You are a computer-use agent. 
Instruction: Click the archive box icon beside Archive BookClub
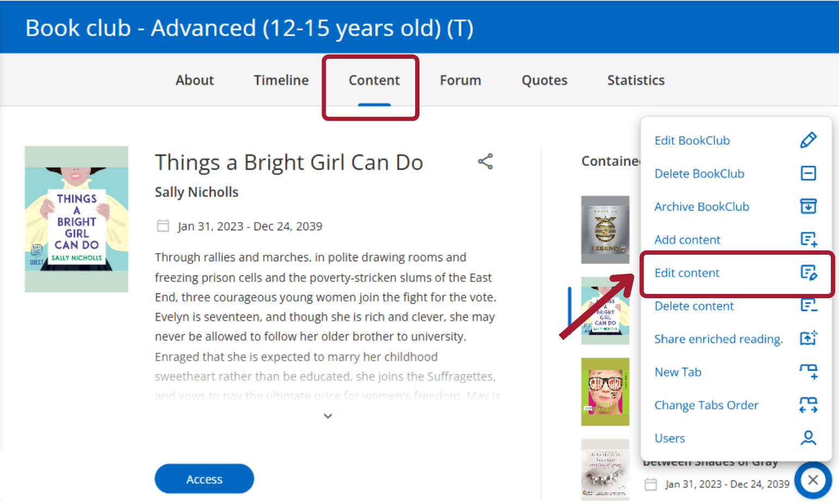[x=808, y=207]
